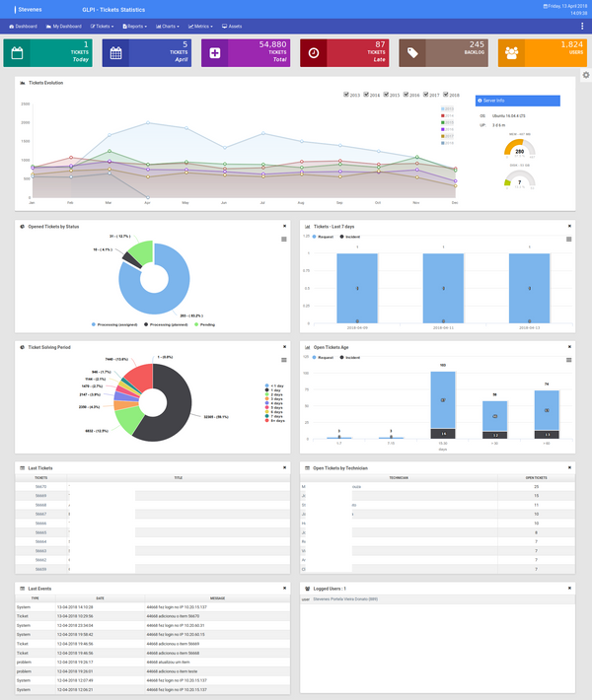The height and width of the screenshot is (700, 592).
Task: Toggle Processing (assigned) legend item
Action: coord(114,324)
